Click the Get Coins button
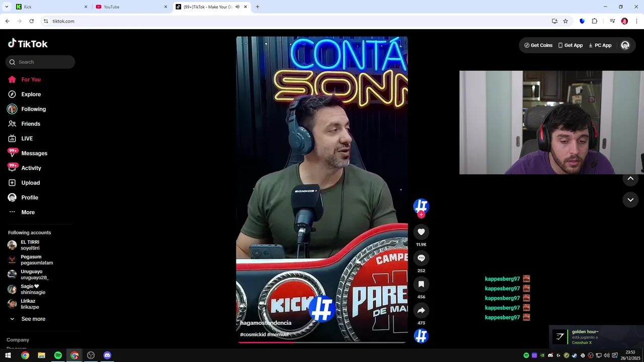The width and height of the screenshot is (644, 362). (538, 45)
